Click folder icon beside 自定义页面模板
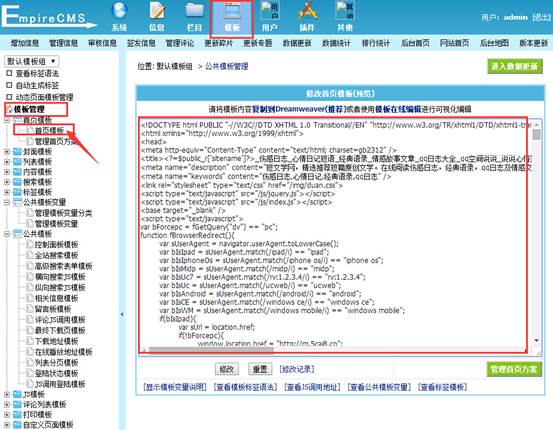Viewport: 553px width, 430px height. (17, 425)
